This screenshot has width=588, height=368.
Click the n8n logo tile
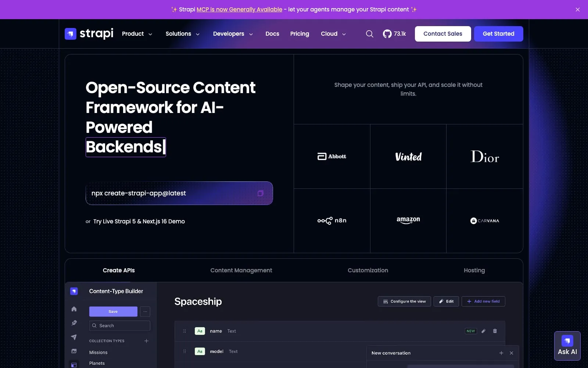332,221
